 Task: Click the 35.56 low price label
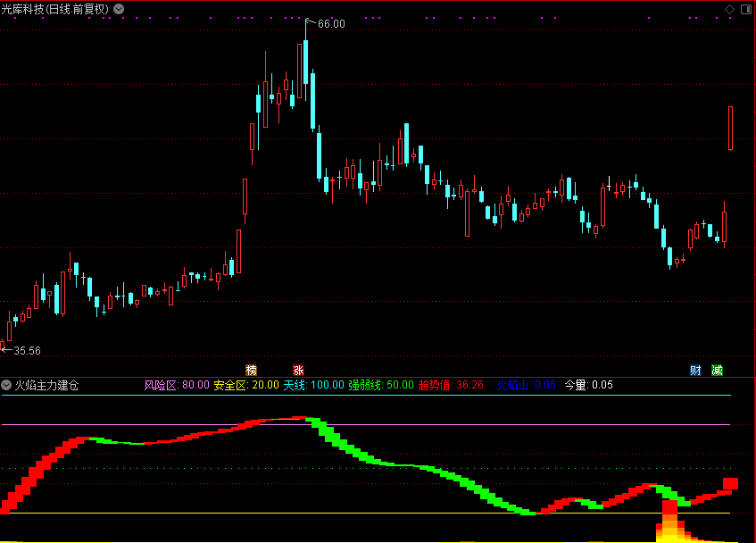[27, 351]
